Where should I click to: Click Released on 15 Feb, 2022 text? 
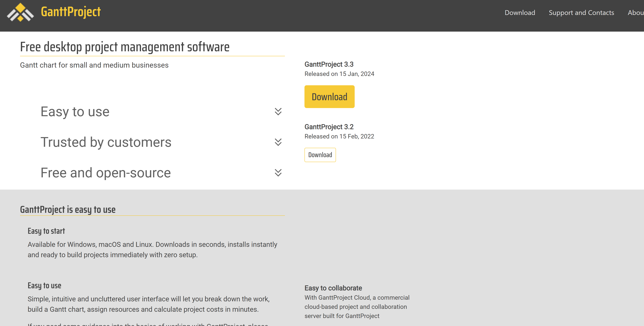[x=339, y=136]
